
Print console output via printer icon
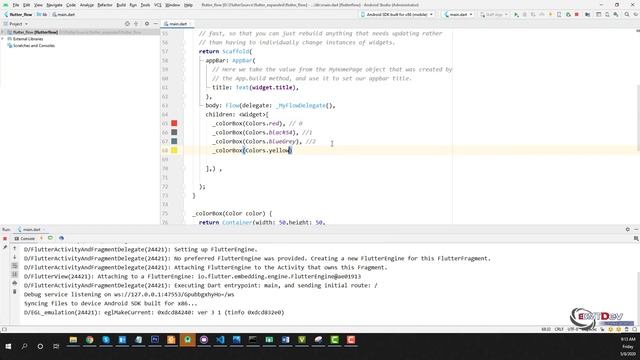(15, 283)
